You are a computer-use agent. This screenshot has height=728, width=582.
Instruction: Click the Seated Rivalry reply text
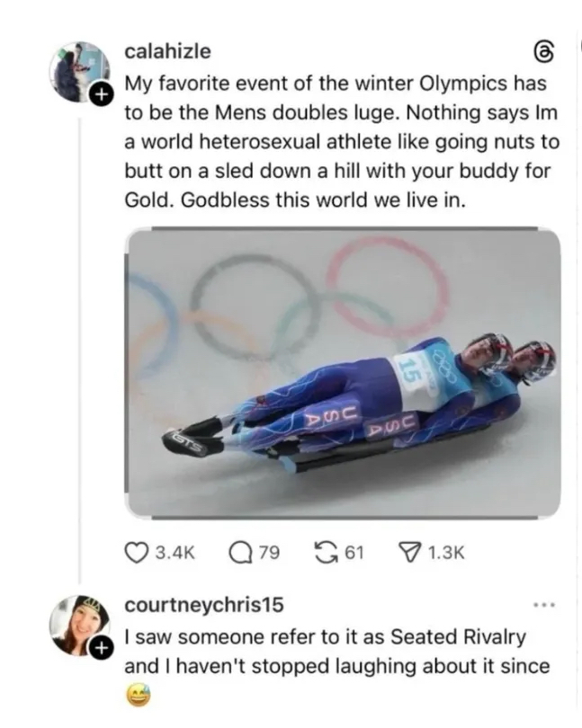click(336, 652)
